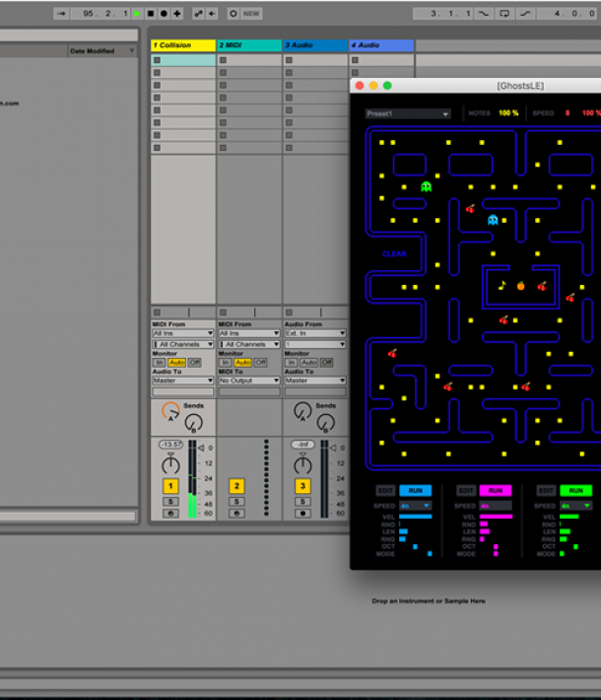
Task: Click Send A knob on Collision track
Action: point(170,411)
